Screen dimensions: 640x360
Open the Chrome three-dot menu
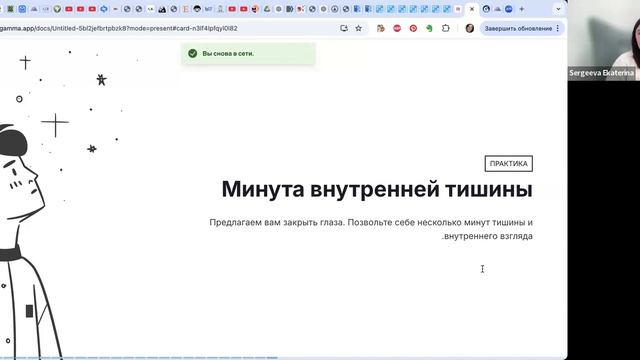coord(558,28)
